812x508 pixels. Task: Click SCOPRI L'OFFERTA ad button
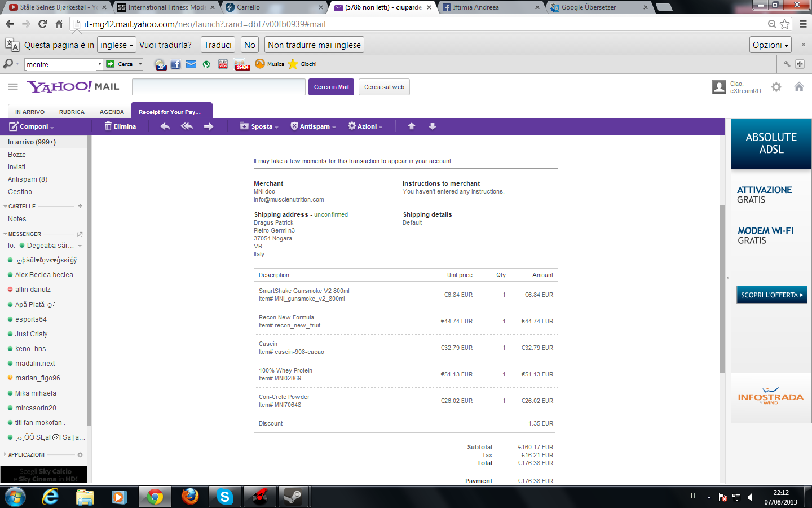(x=772, y=295)
